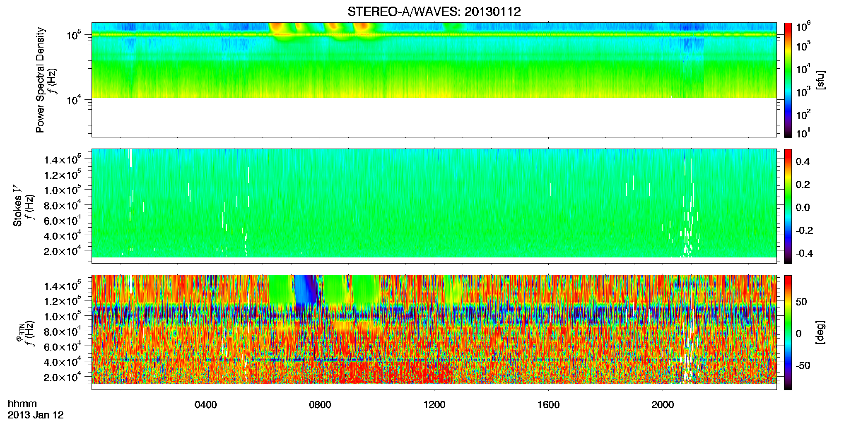Click the hhmm time format label

[x=22, y=404]
